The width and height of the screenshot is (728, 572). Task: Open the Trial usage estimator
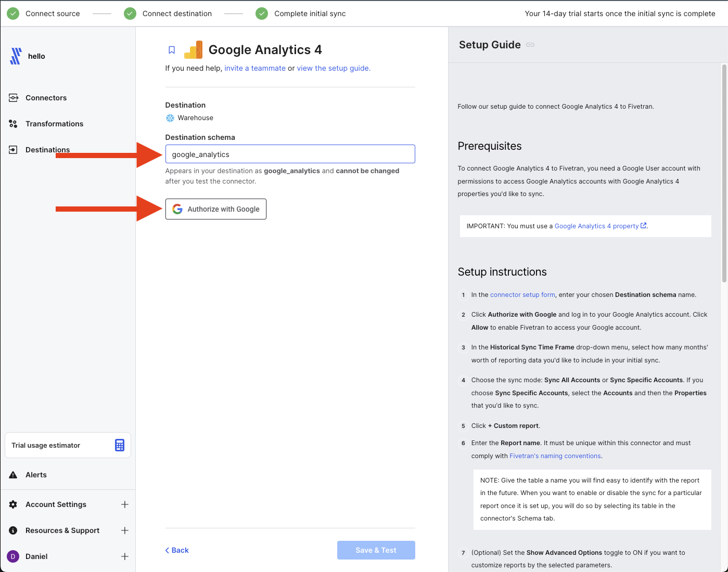click(68, 445)
